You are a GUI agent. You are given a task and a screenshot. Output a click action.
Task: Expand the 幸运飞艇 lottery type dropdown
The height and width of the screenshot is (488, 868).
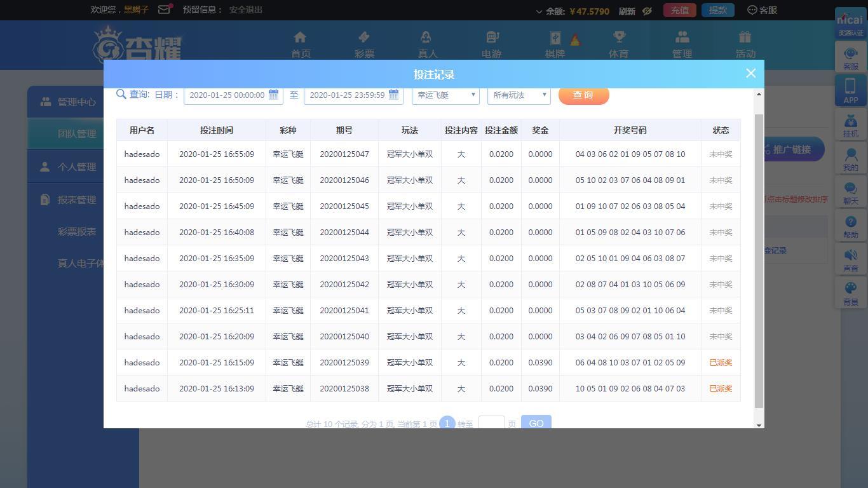pos(445,95)
